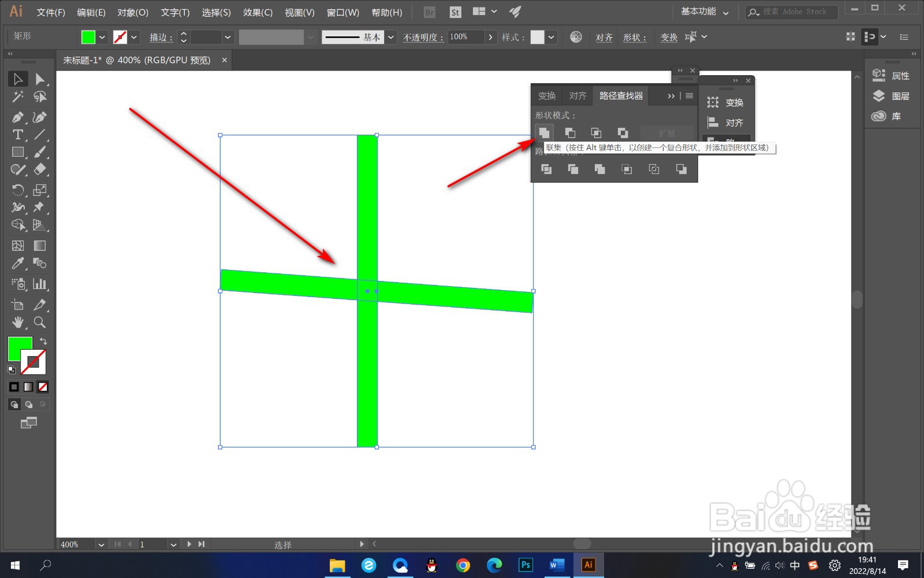Select the Curvature tool
The image size is (924, 578).
pos(39,117)
